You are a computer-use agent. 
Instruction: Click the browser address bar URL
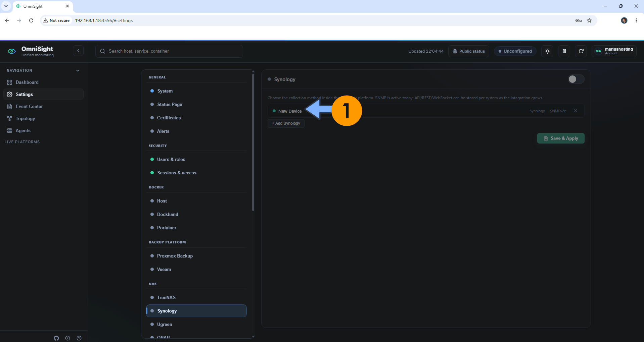104,20
